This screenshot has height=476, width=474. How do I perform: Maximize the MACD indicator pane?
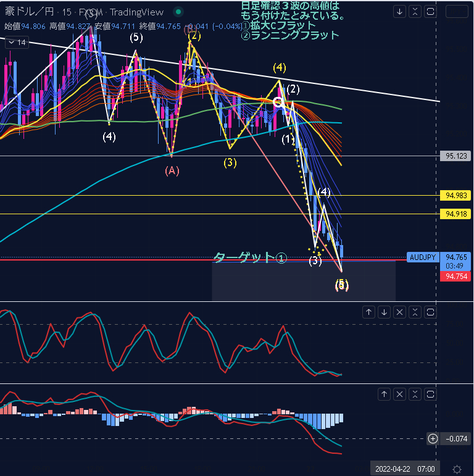tap(430, 393)
